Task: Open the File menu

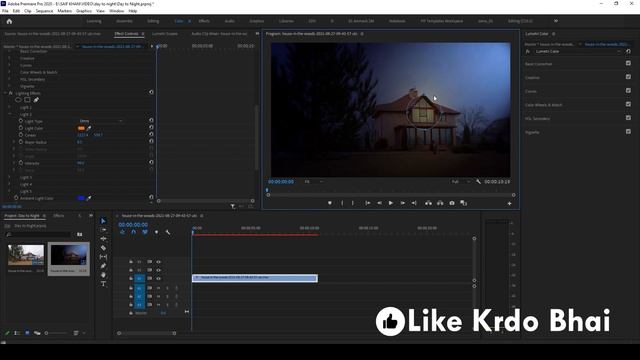Action: coord(5,11)
